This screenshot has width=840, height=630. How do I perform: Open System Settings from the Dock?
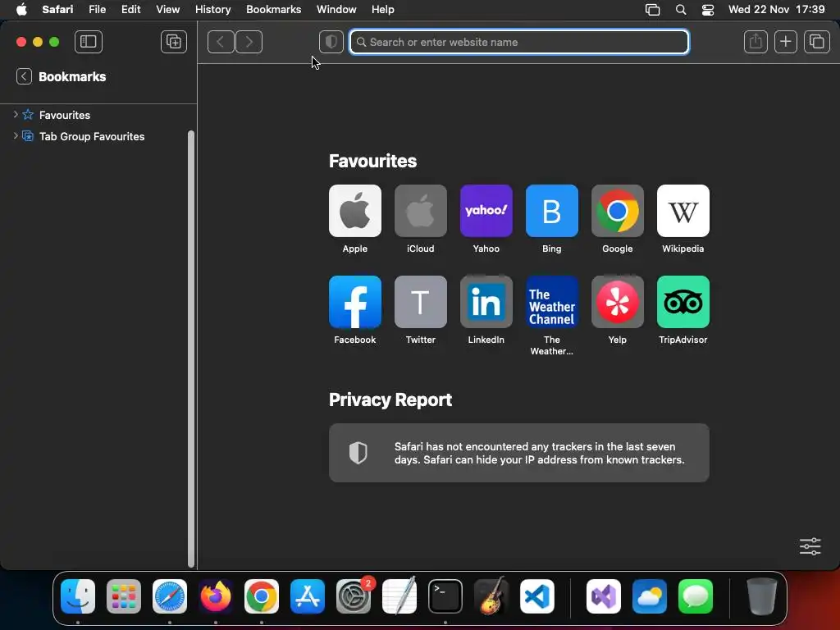coord(354,596)
